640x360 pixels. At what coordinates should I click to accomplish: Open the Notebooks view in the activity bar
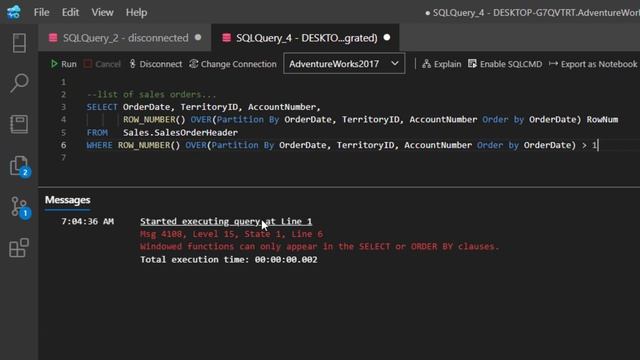tap(19, 124)
